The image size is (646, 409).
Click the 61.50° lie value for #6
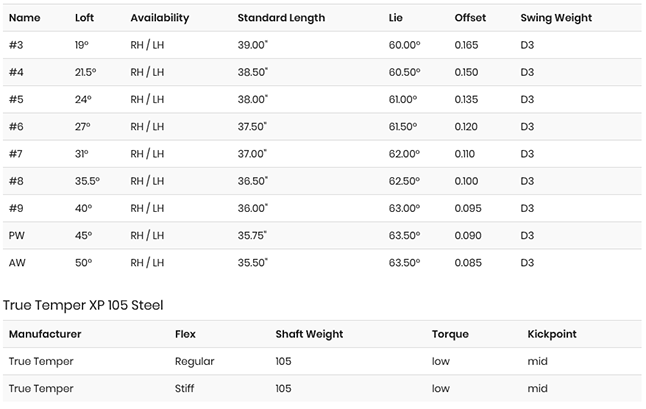click(x=403, y=126)
